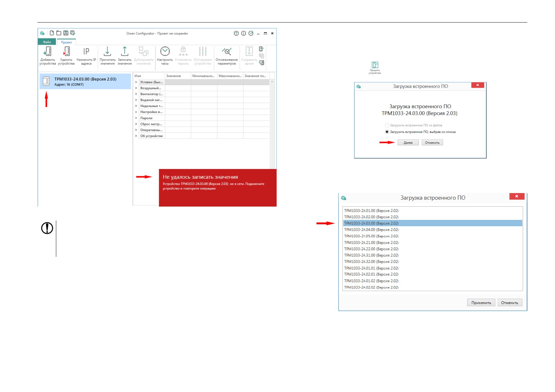Click Отменить in the small firmware dialog
Image resolution: width=555 pixels, height=392 pixels.
point(432,143)
